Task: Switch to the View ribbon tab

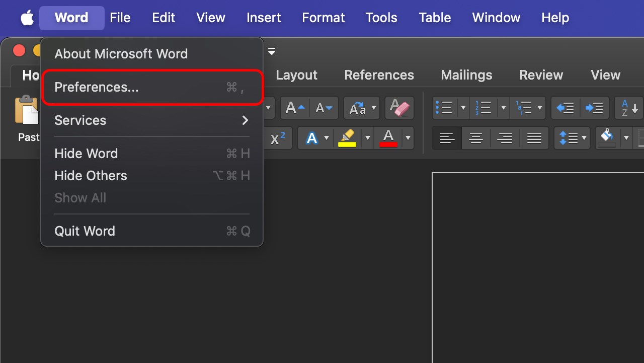Action: [x=605, y=75]
